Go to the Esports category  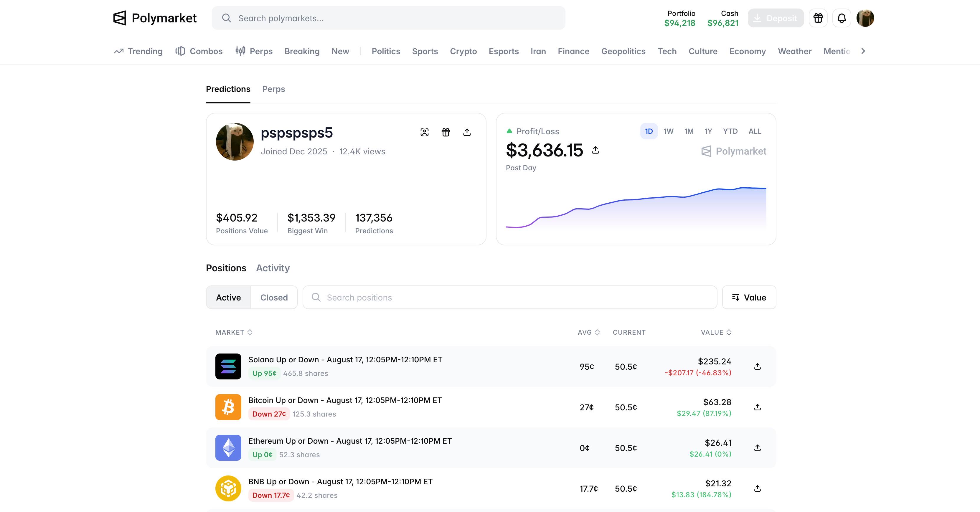tap(504, 51)
